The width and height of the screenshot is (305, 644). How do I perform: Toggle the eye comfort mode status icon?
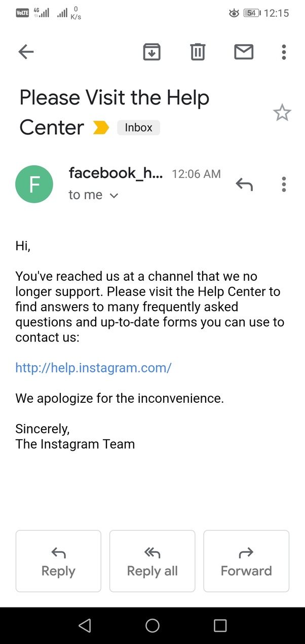coord(234,13)
